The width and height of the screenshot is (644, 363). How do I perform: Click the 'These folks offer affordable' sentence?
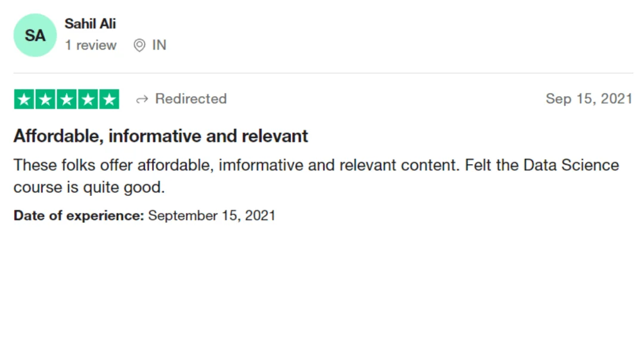(237, 165)
